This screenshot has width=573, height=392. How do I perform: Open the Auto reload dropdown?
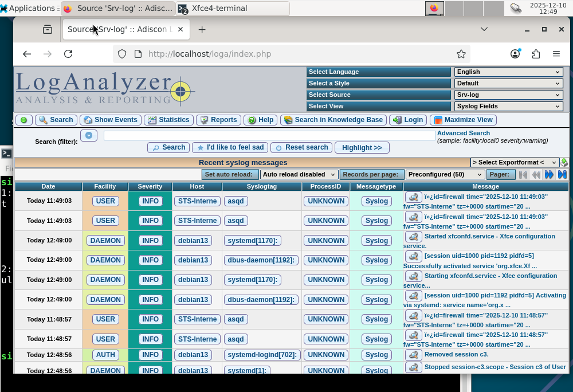(299, 174)
